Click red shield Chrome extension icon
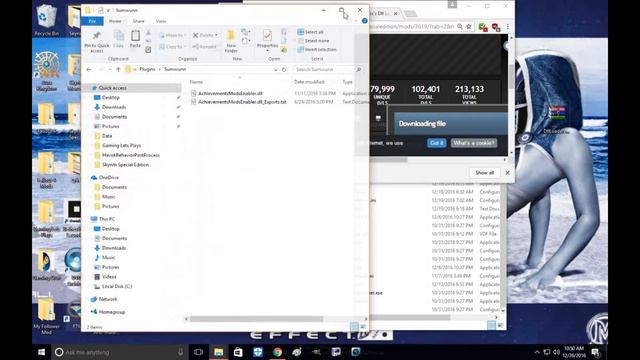This screenshot has height=360, width=640. tap(496, 27)
